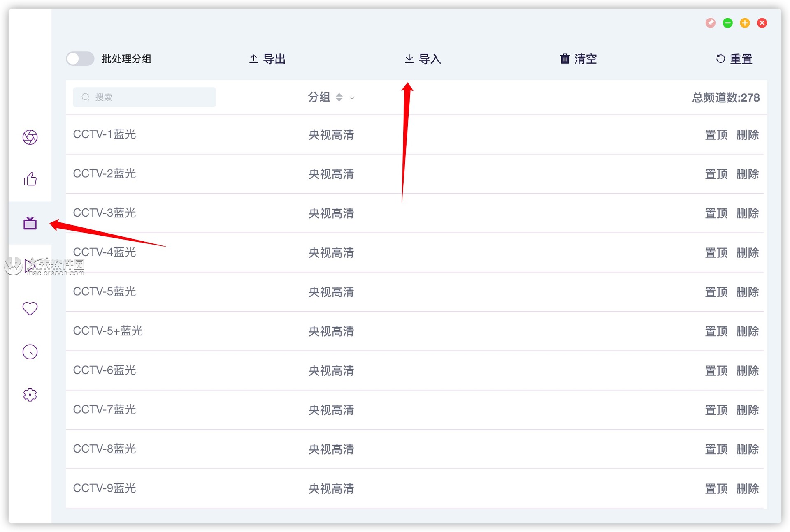
Task: Select the 央视高清 group label on CCTV-5蓝光
Action: pyautogui.click(x=331, y=292)
